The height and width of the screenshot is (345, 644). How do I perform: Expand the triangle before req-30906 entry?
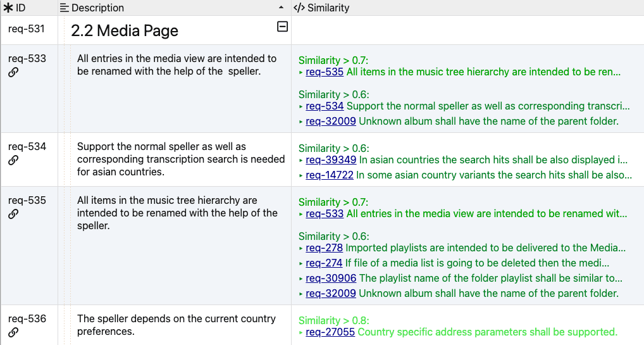pos(301,279)
